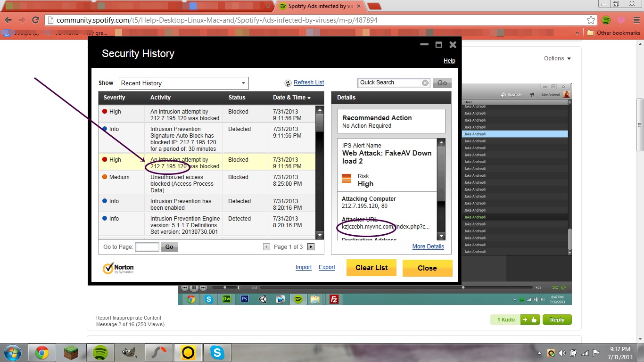This screenshot has width=644, height=362.
Task: Click the Chrome back arrow button
Action: pyautogui.click(x=8, y=20)
